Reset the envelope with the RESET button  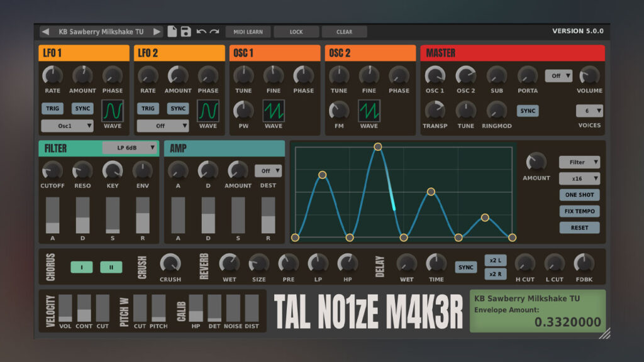coord(579,228)
